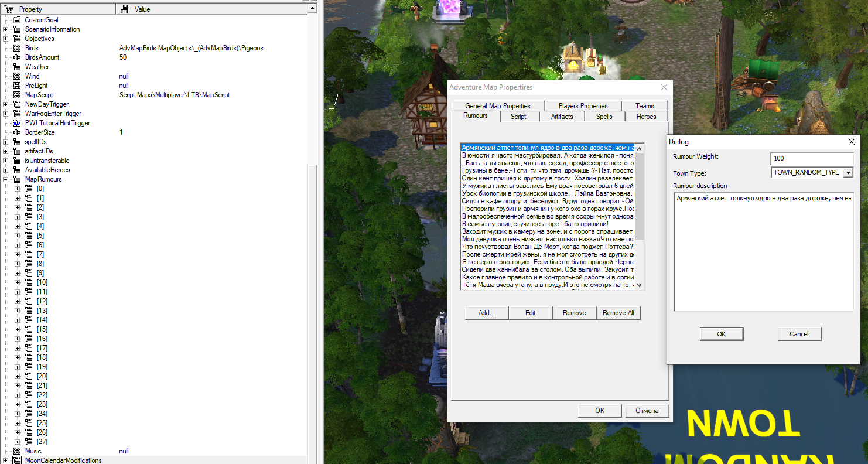The width and height of the screenshot is (868, 464).
Task: Click the MapScript value path
Action: point(175,95)
